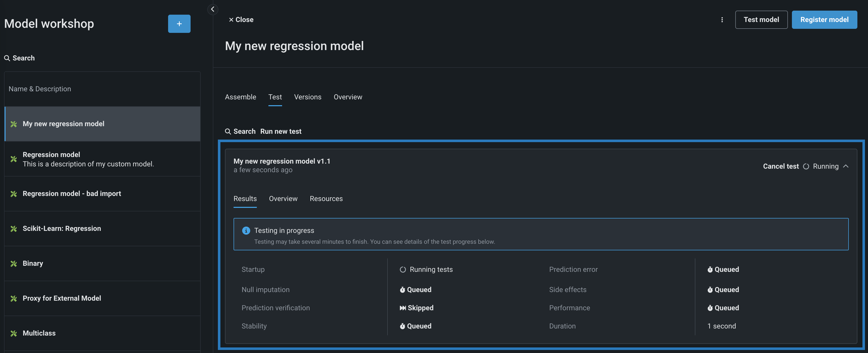Collapse the v1.1 test panel chevron

846,166
